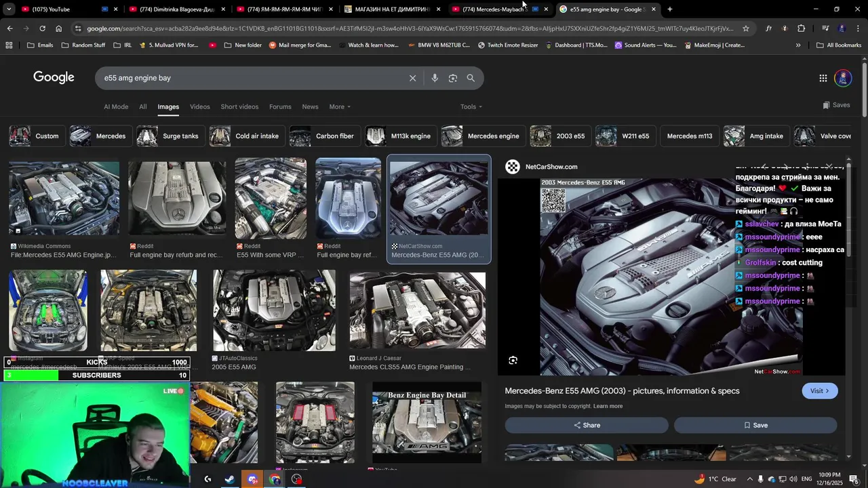This screenshot has width=868, height=488.
Task: Open the volume control in system tray
Action: pyautogui.click(x=794, y=479)
